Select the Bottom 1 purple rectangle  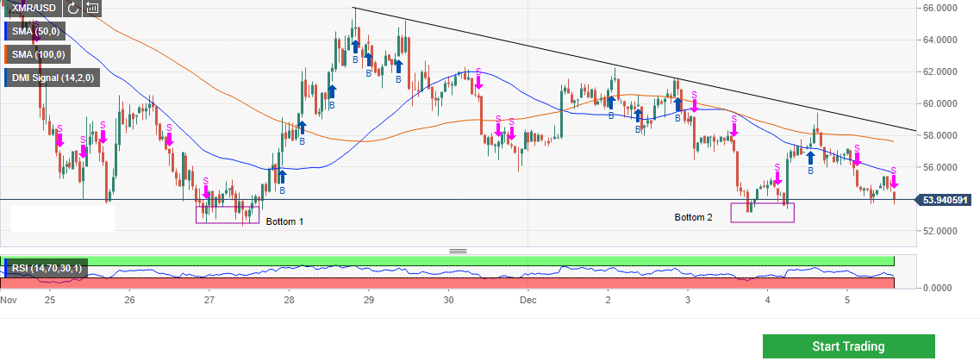228,215
